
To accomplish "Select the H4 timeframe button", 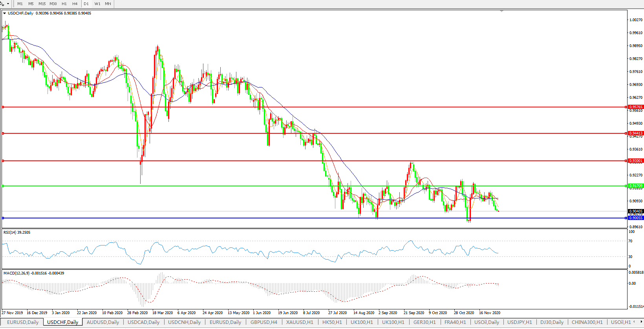I will (x=75, y=4).
